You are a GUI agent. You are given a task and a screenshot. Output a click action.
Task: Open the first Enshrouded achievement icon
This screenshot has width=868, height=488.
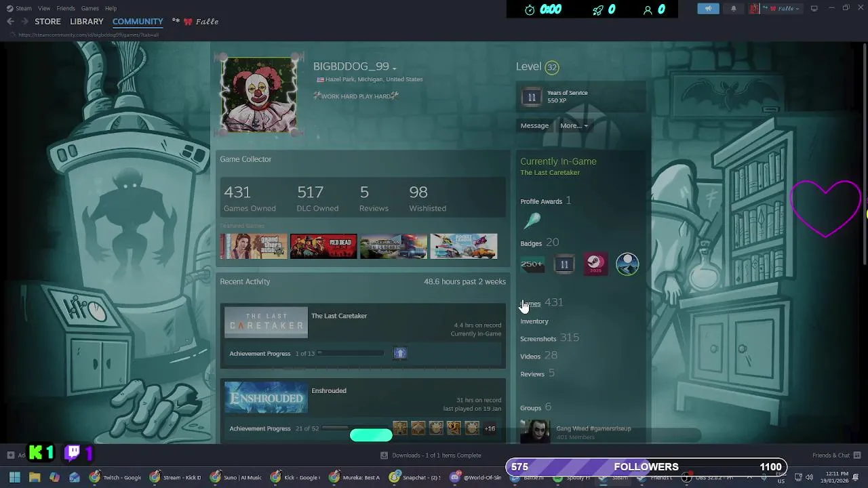click(400, 428)
